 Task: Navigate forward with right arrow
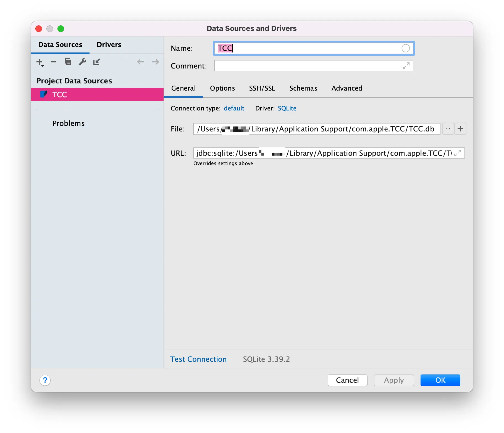pos(155,62)
